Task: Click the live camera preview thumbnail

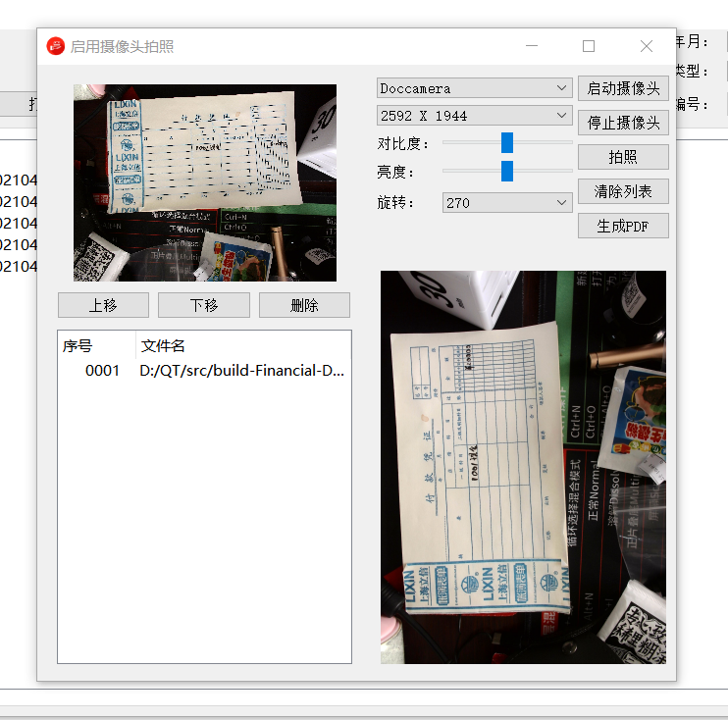Action: coord(205,182)
